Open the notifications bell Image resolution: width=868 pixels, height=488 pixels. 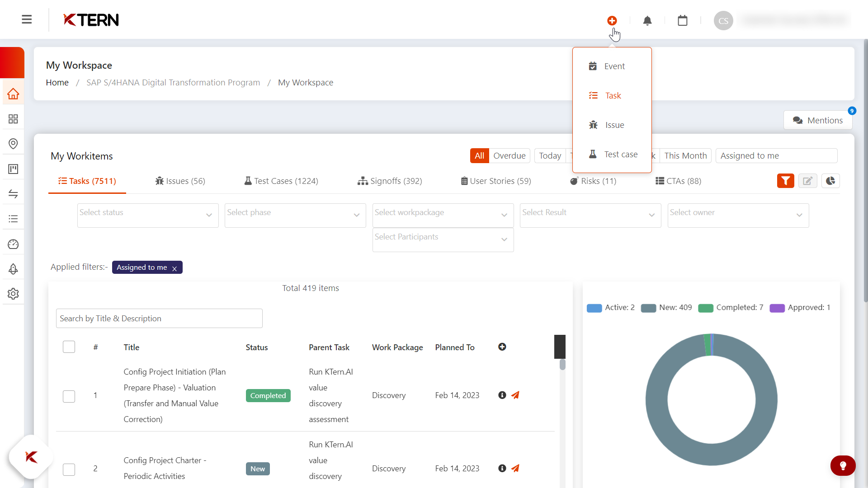(x=647, y=20)
